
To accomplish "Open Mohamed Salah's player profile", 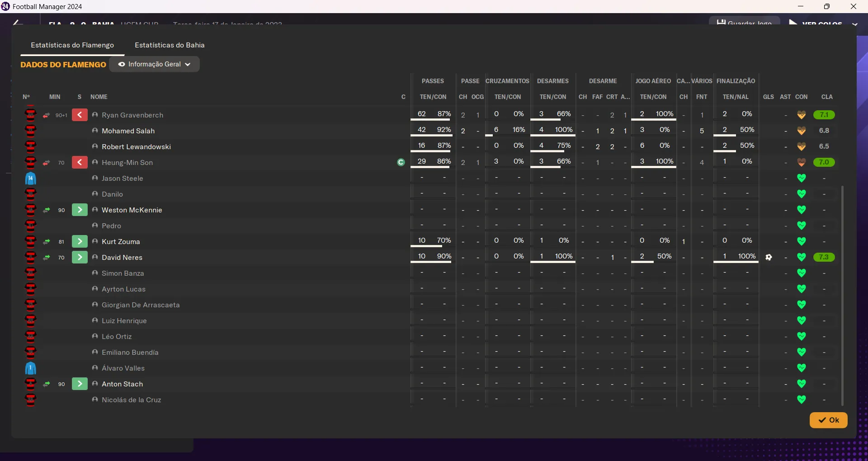I will coord(128,131).
